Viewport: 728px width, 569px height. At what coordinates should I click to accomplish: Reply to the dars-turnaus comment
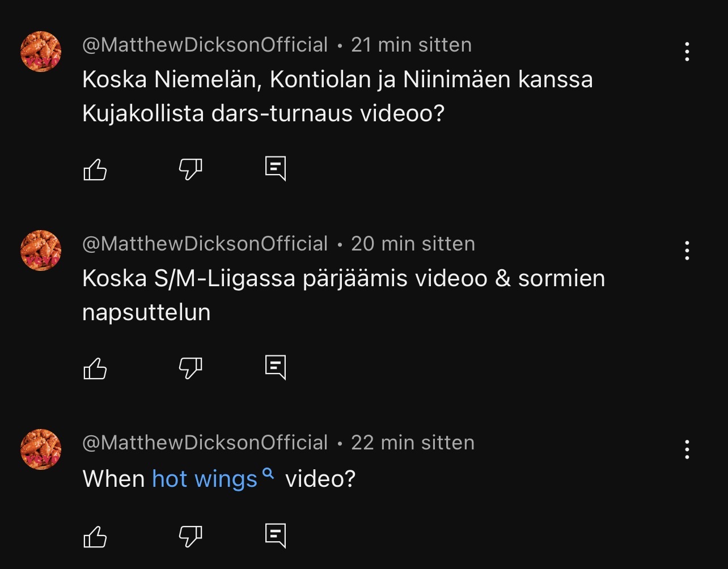coord(276,168)
